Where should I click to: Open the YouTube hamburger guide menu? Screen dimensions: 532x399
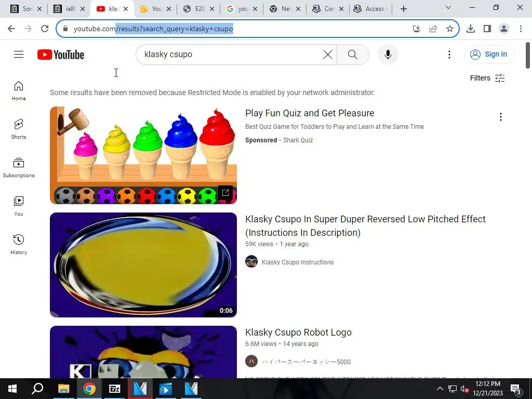[x=19, y=54]
